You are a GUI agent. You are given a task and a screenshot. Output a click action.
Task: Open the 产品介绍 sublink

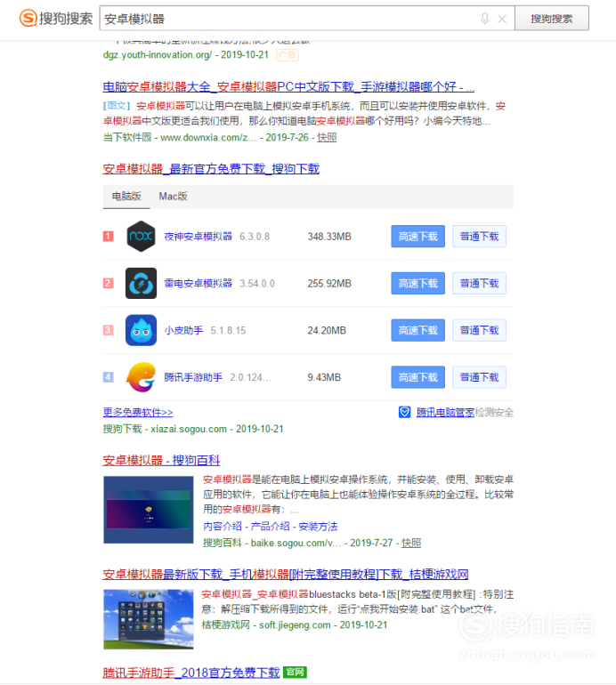(270, 527)
